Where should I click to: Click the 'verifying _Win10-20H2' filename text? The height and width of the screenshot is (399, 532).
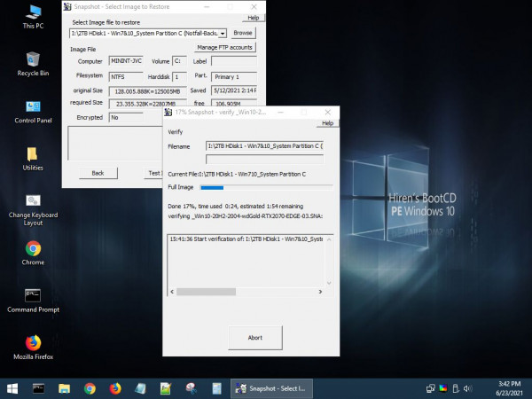[x=246, y=216]
